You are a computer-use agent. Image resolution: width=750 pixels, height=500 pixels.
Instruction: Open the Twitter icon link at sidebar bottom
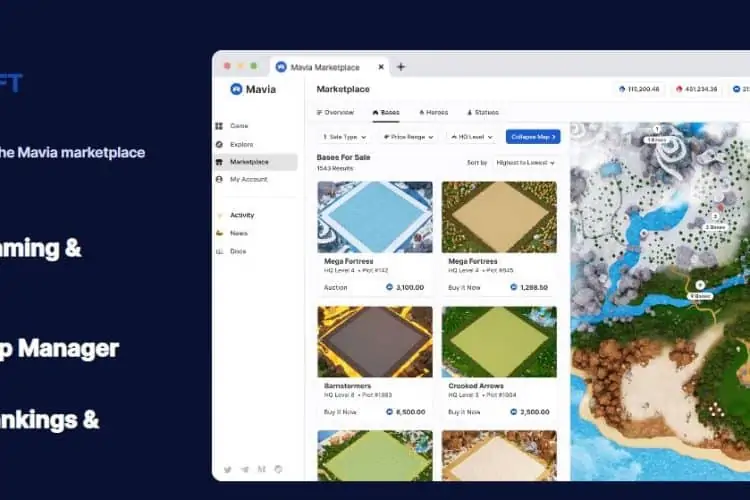click(228, 469)
